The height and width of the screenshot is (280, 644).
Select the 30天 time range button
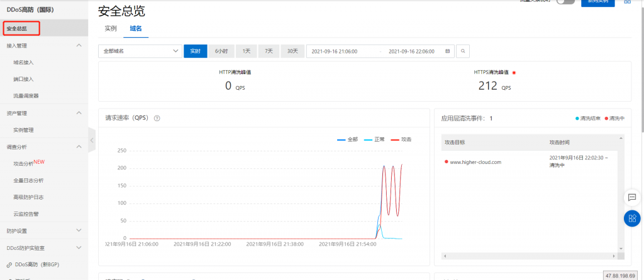(x=292, y=51)
